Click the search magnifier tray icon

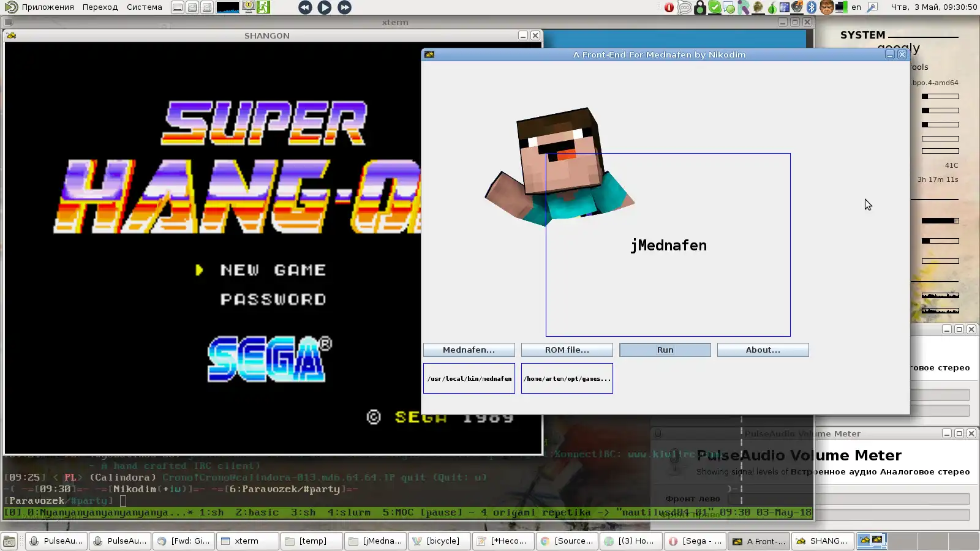tap(872, 7)
